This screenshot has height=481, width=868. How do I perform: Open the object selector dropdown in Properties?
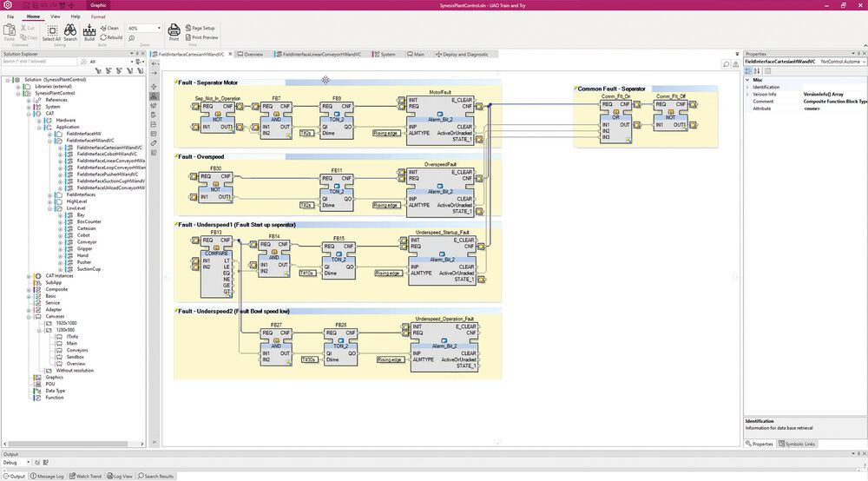click(x=865, y=62)
